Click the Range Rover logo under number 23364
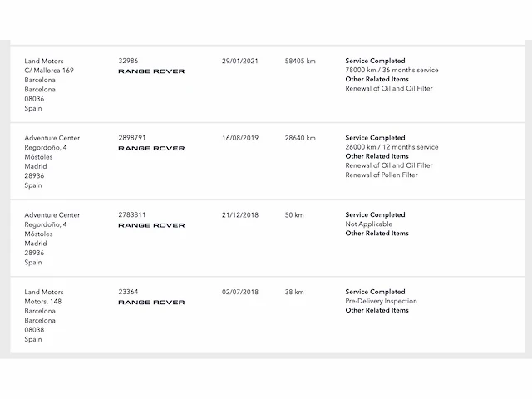 point(151,303)
